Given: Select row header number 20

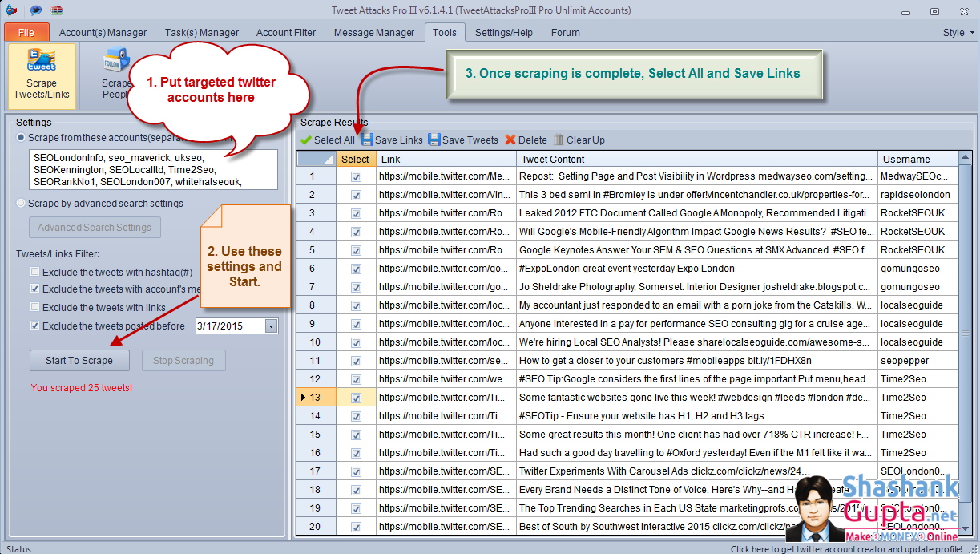Looking at the screenshot, I should 316,527.
